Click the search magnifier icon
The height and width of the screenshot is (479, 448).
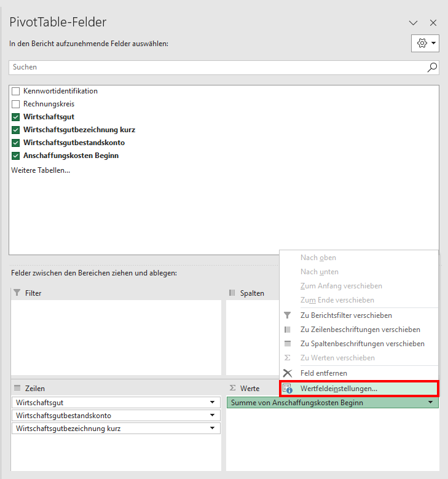click(x=432, y=67)
